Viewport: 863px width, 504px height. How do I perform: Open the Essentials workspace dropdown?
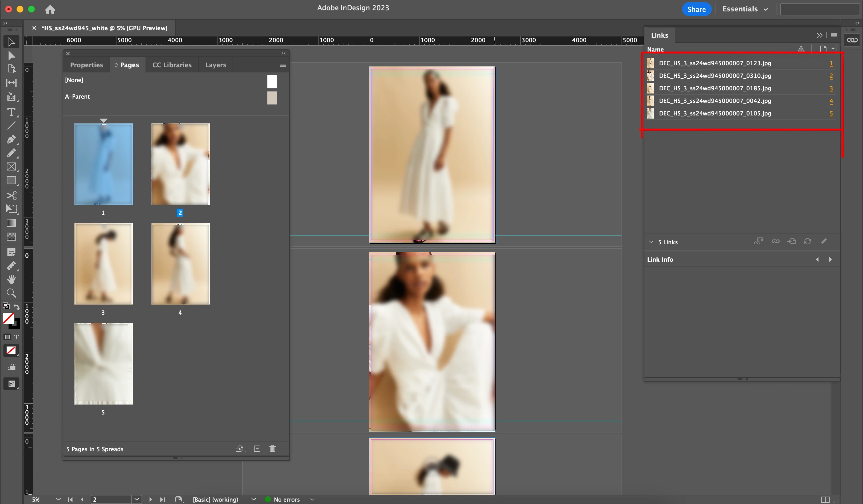[745, 9]
